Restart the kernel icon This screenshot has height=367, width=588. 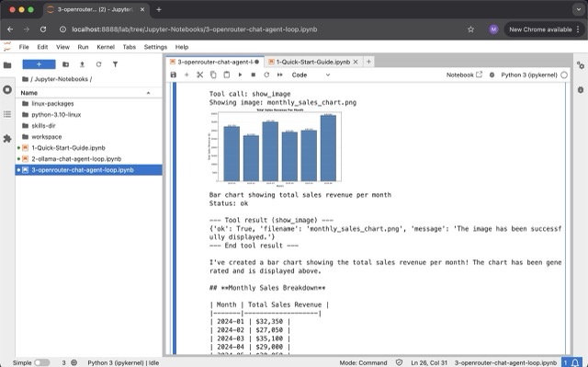pos(266,75)
